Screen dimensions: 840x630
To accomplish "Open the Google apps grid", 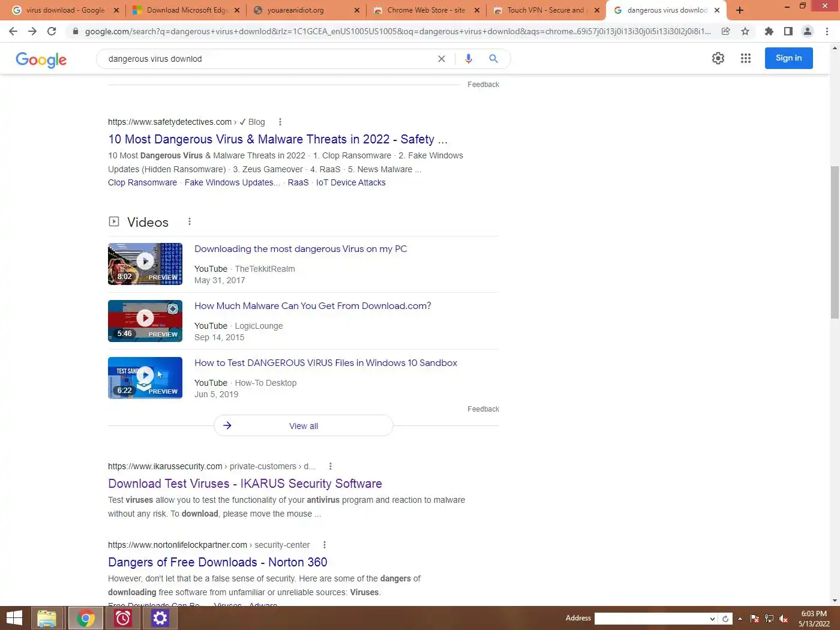I will coord(746,58).
